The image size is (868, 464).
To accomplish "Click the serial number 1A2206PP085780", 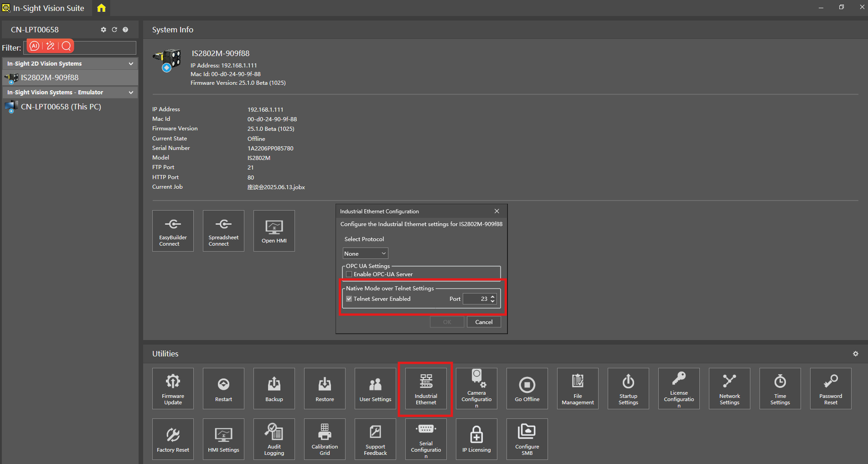I will (x=270, y=148).
